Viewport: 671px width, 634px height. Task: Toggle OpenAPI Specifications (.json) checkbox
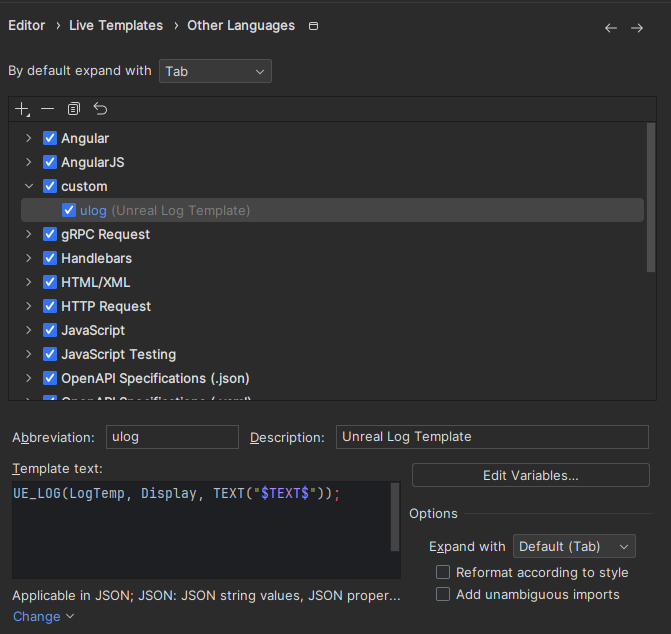[50, 378]
